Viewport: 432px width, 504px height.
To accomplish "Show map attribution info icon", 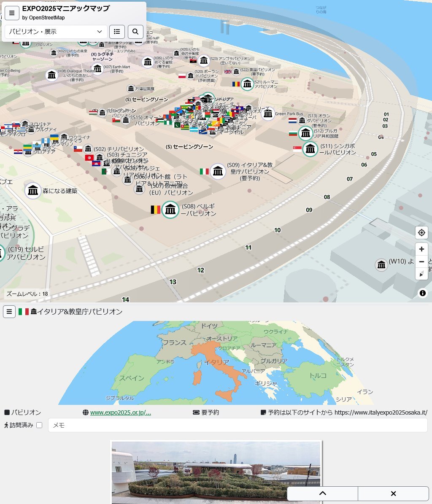I will (422, 293).
